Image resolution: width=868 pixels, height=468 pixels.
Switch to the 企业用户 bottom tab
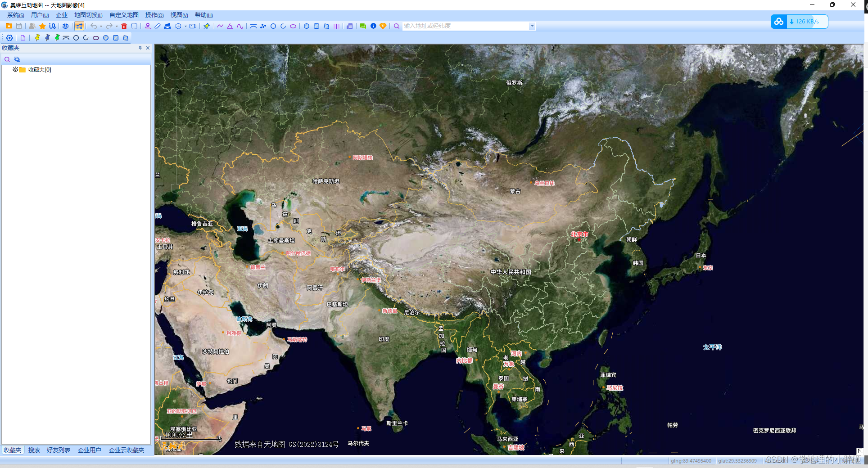tap(89, 450)
